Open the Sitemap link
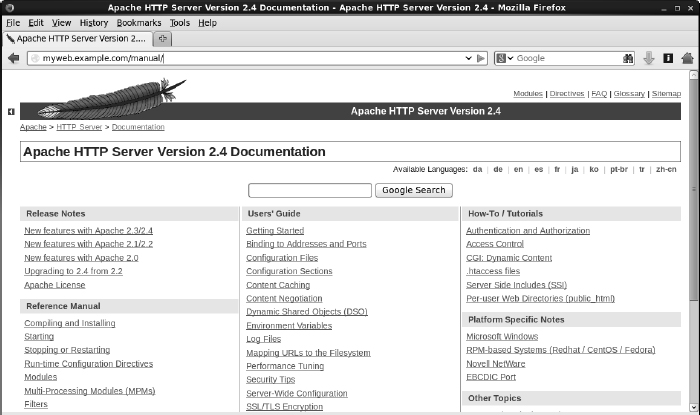This screenshot has width=700, height=415. coord(666,93)
